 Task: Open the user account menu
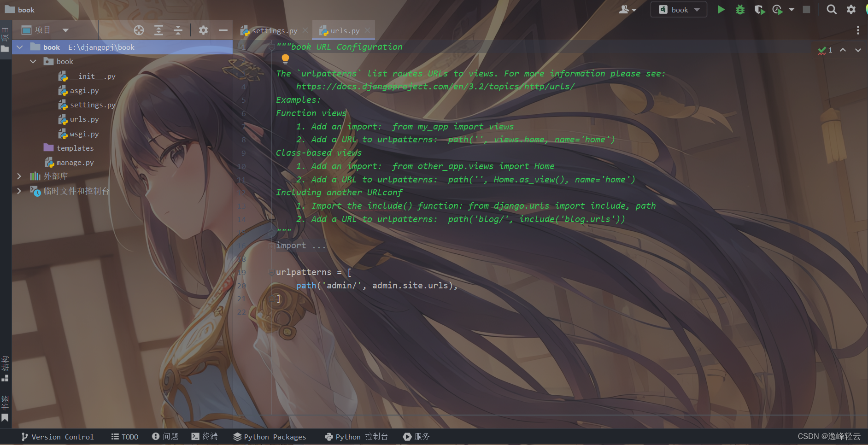tap(627, 10)
